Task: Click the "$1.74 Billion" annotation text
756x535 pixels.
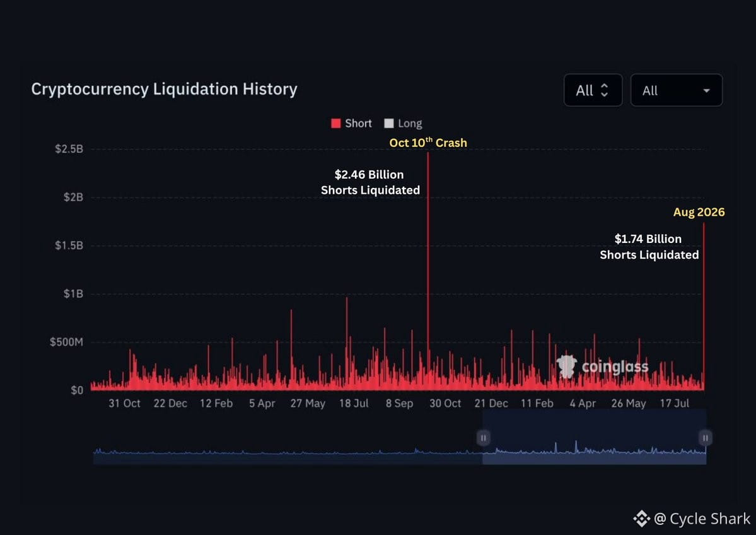Action: (x=648, y=239)
